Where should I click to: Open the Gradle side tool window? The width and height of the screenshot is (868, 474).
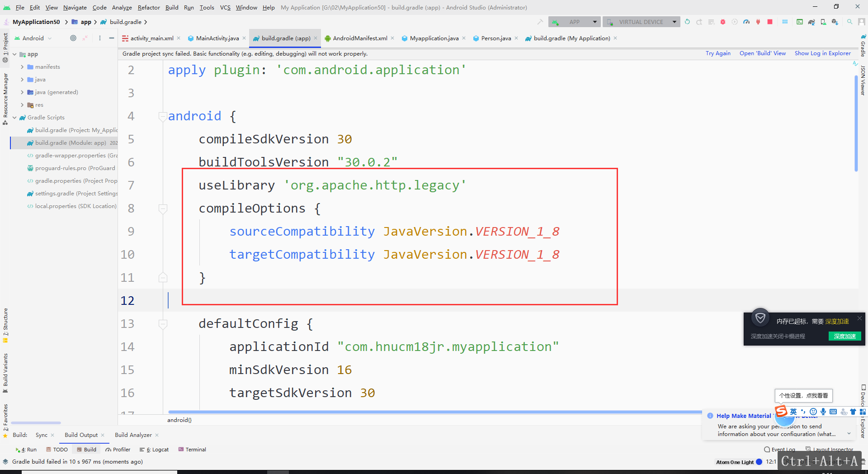pos(863,45)
